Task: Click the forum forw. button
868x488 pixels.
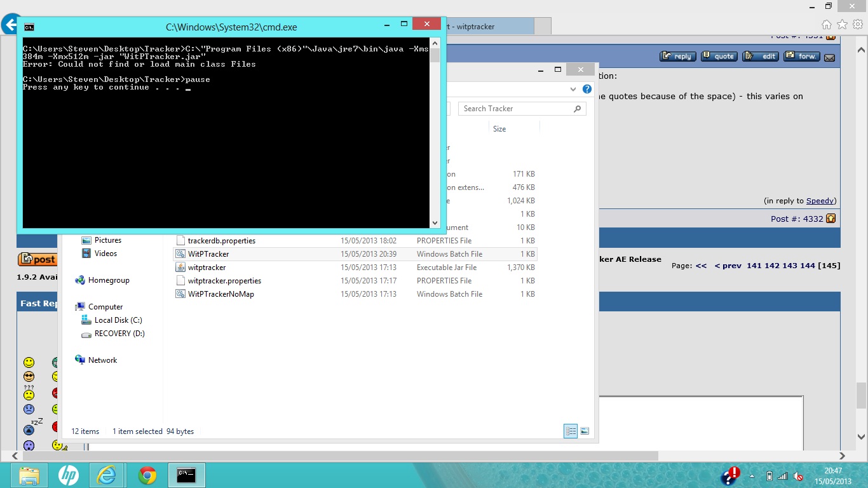Action: (802, 56)
